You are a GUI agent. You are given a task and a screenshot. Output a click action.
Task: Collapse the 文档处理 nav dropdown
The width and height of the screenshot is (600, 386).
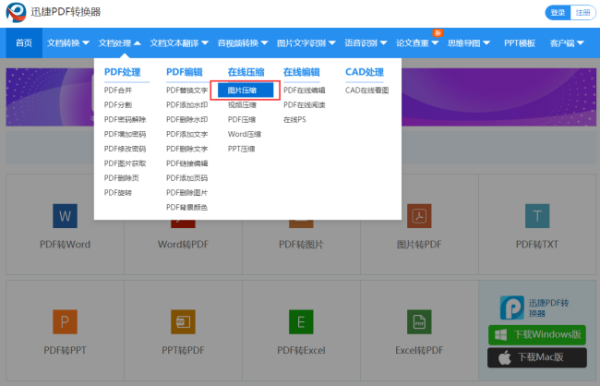[x=120, y=43]
